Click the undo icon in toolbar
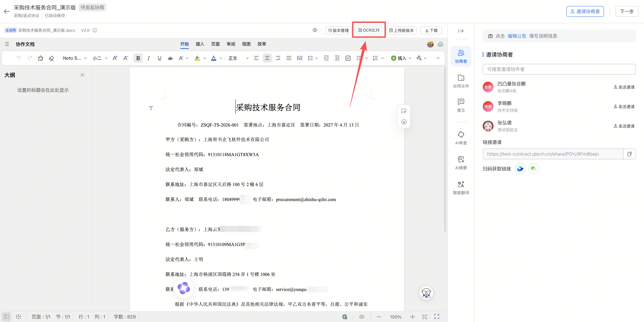Image resolution: width=644 pixels, height=322 pixels. (x=19, y=58)
